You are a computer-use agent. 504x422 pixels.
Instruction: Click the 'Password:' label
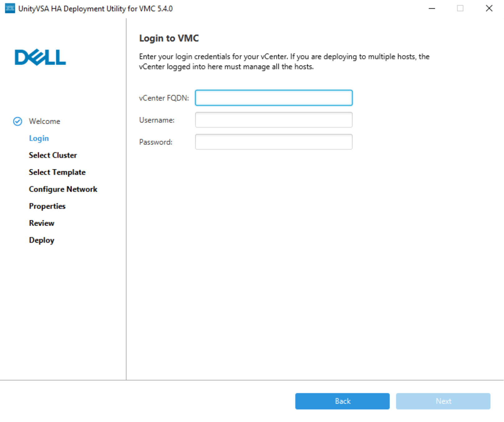[156, 142]
